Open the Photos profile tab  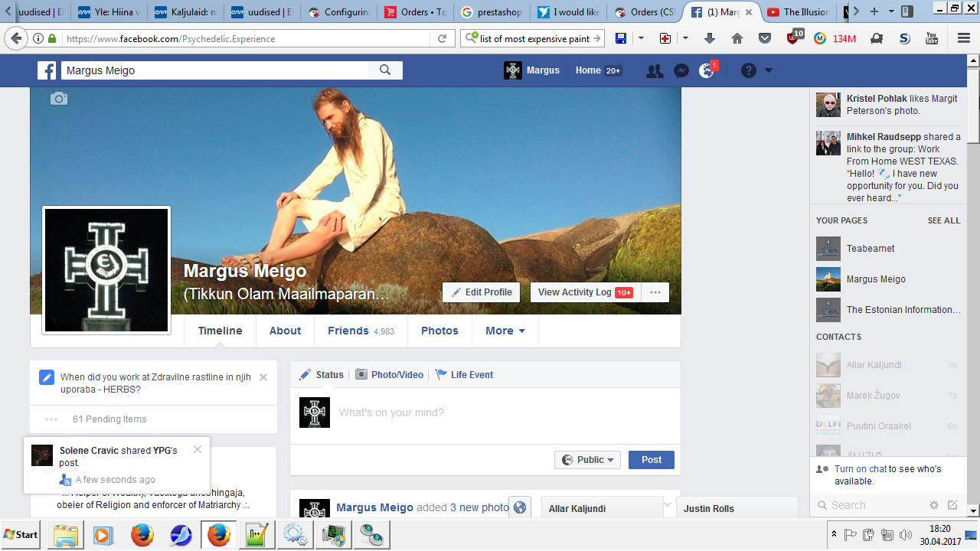439,331
